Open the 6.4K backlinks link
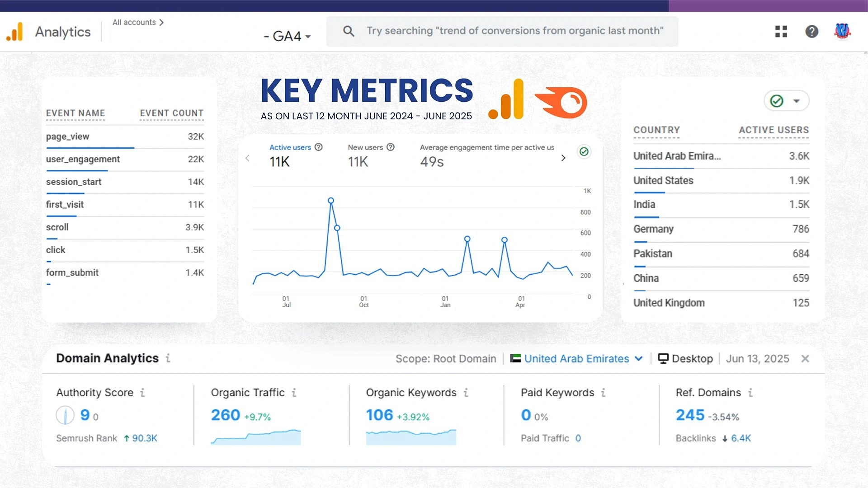The image size is (868, 488). (741, 438)
